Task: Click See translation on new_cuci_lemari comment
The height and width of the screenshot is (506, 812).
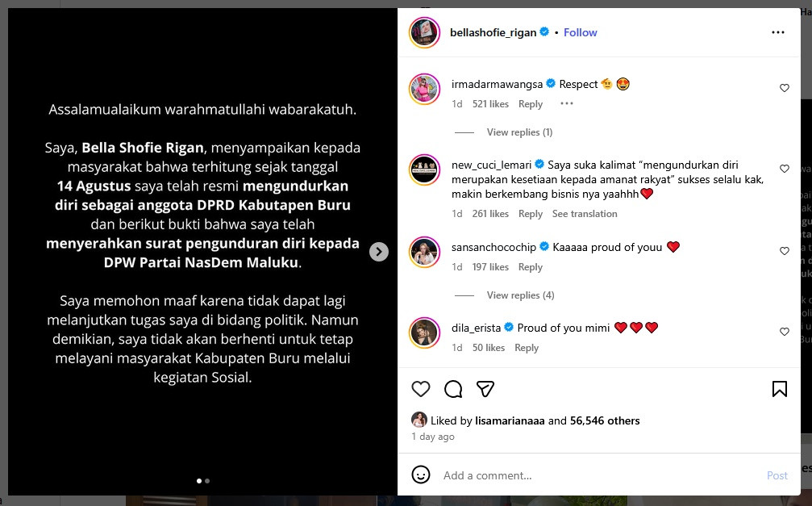Action: click(585, 214)
